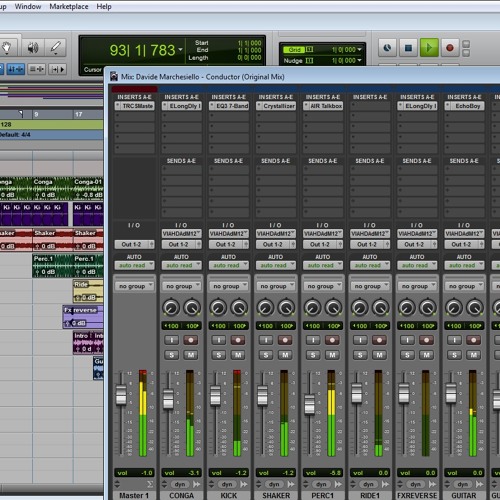
Task: Click the PERC1 volume fader
Action: tap(309, 404)
